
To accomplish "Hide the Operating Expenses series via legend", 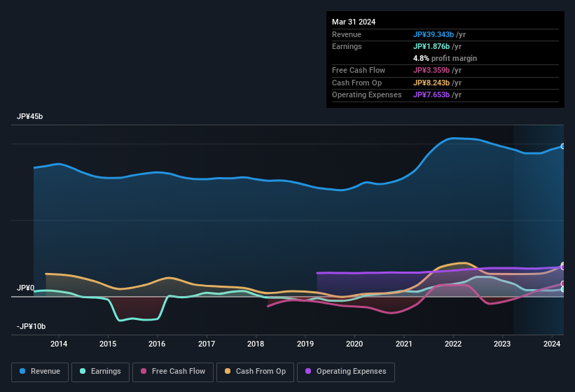I will tap(346, 372).
